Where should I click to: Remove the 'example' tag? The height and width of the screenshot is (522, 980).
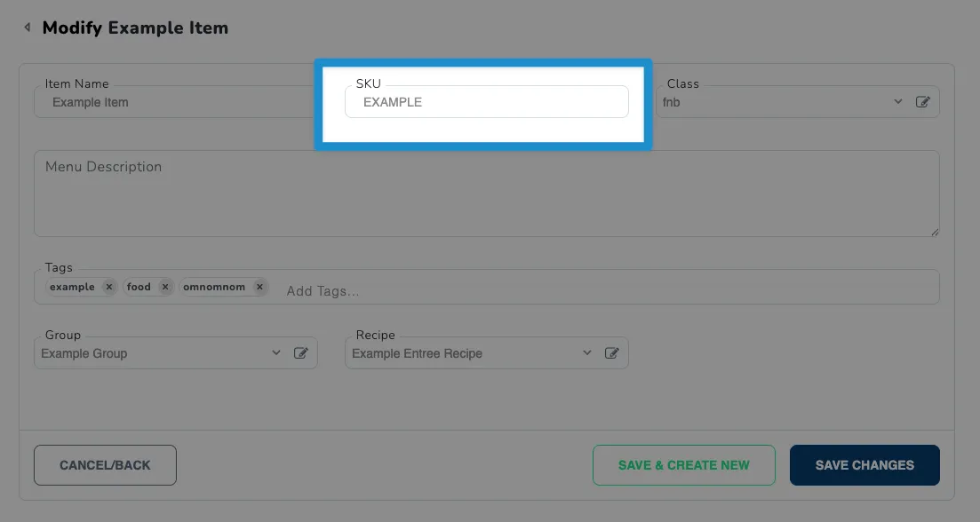click(108, 287)
